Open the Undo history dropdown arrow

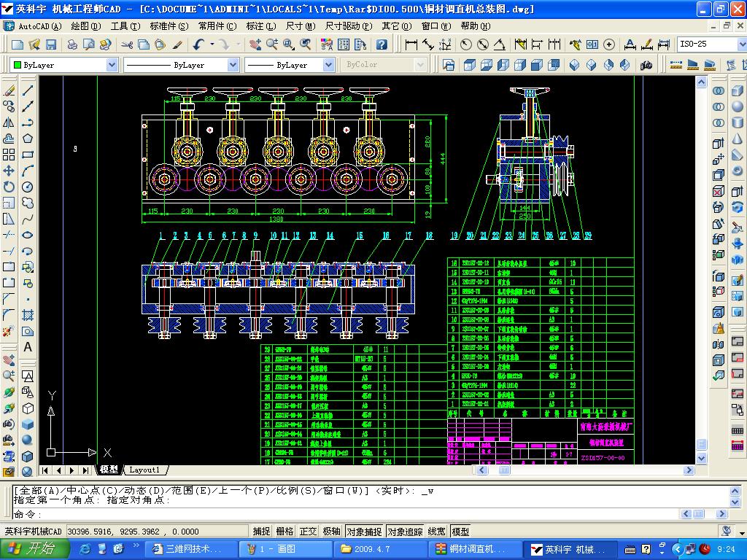pos(212,44)
